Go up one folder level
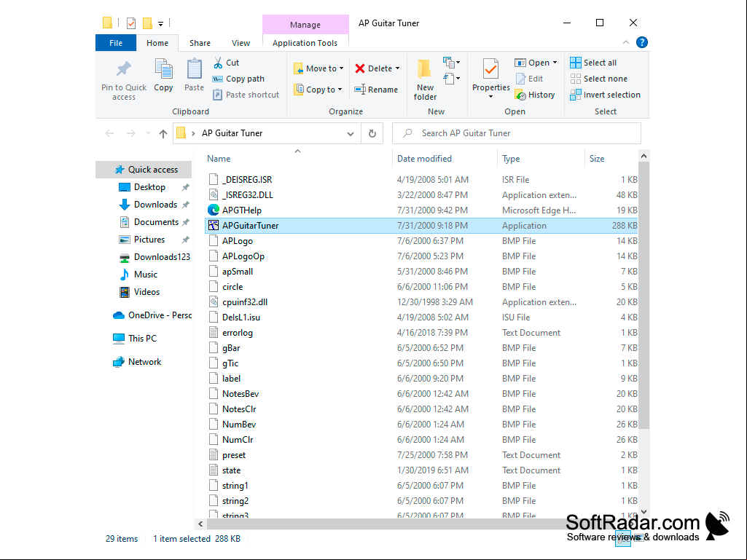Image resolution: width=747 pixels, height=560 pixels. 163,133
